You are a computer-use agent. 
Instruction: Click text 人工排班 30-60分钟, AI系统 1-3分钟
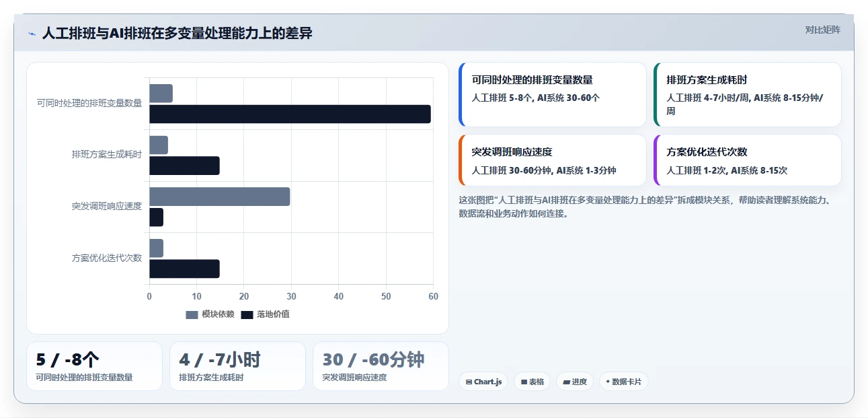tap(544, 170)
